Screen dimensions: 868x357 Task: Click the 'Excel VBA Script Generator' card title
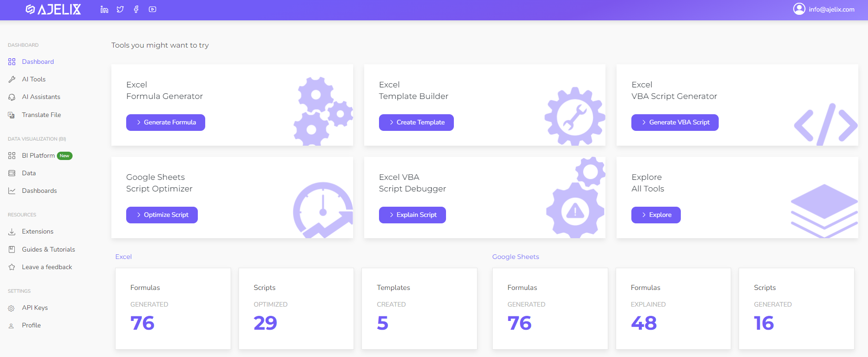[674, 91]
